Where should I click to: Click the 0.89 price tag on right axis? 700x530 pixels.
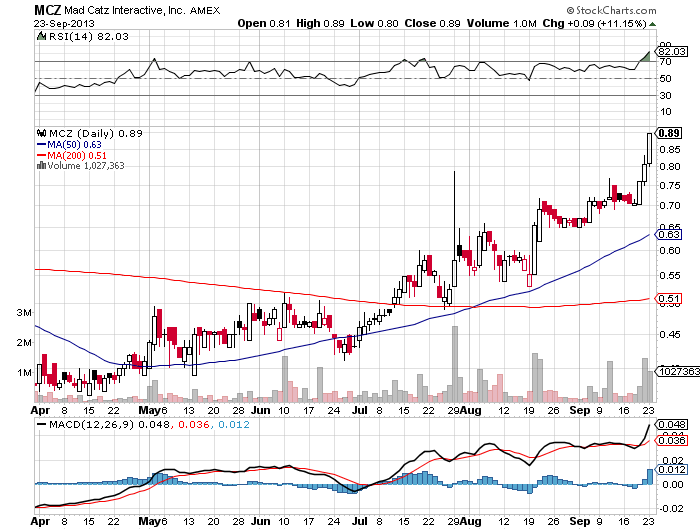pos(668,133)
